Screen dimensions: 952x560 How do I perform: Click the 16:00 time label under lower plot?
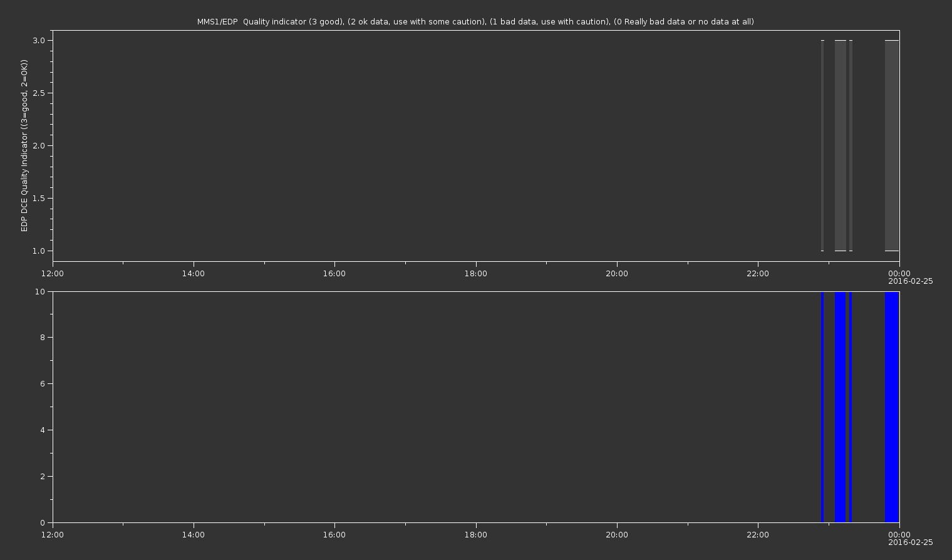(x=334, y=534)
